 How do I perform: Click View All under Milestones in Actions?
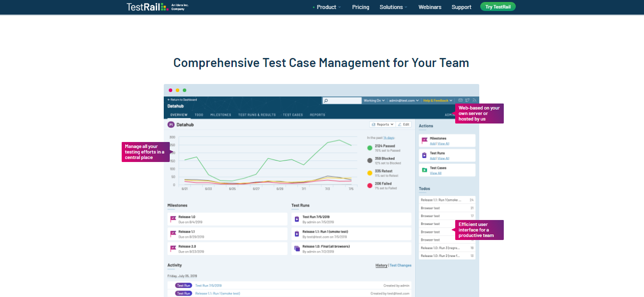(443, 143)
